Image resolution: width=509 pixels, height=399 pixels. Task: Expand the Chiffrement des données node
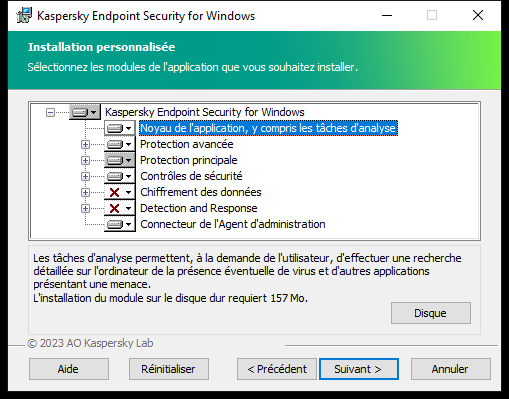(85, 192)
